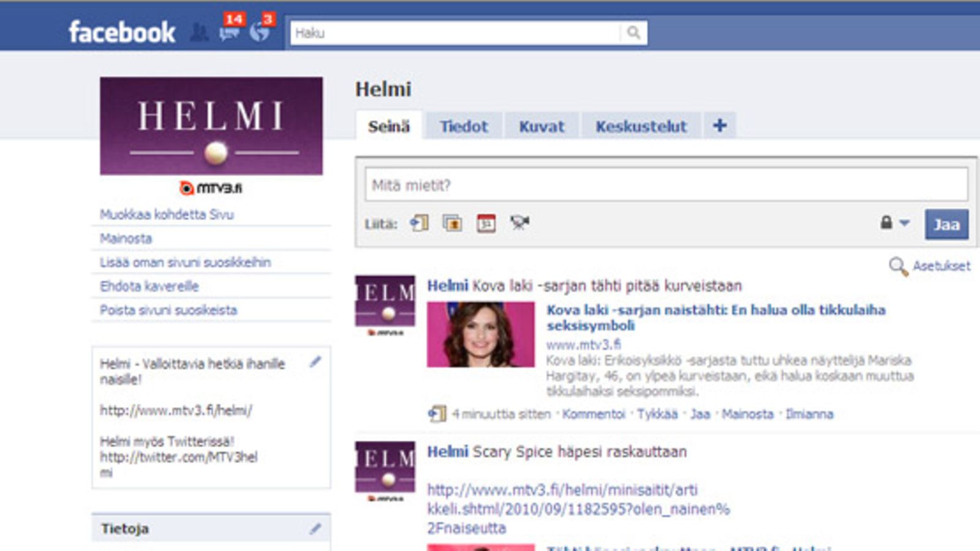The width and height of the screenshot is (980, 551).
Task: Open the Helmi page profile picture
Action: pyautogui.click(x=211, y=126)
